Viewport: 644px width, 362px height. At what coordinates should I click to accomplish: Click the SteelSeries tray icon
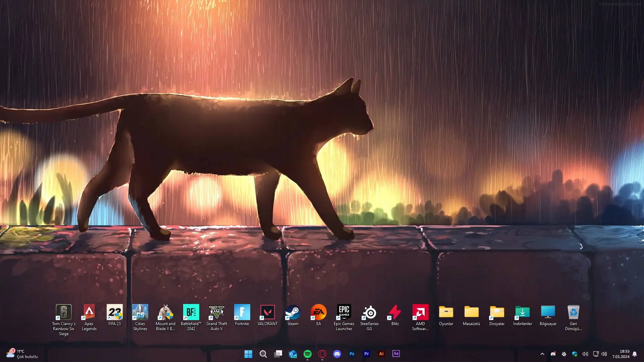[x=564, y=354]
